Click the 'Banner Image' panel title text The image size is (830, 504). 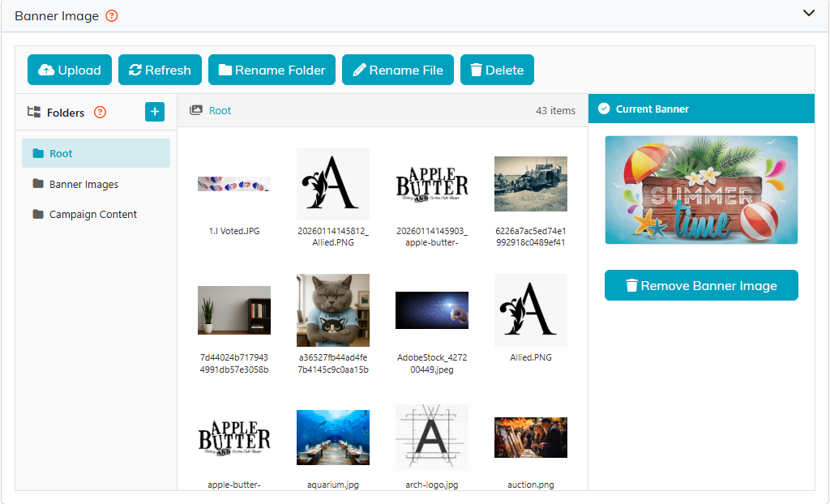57,16
